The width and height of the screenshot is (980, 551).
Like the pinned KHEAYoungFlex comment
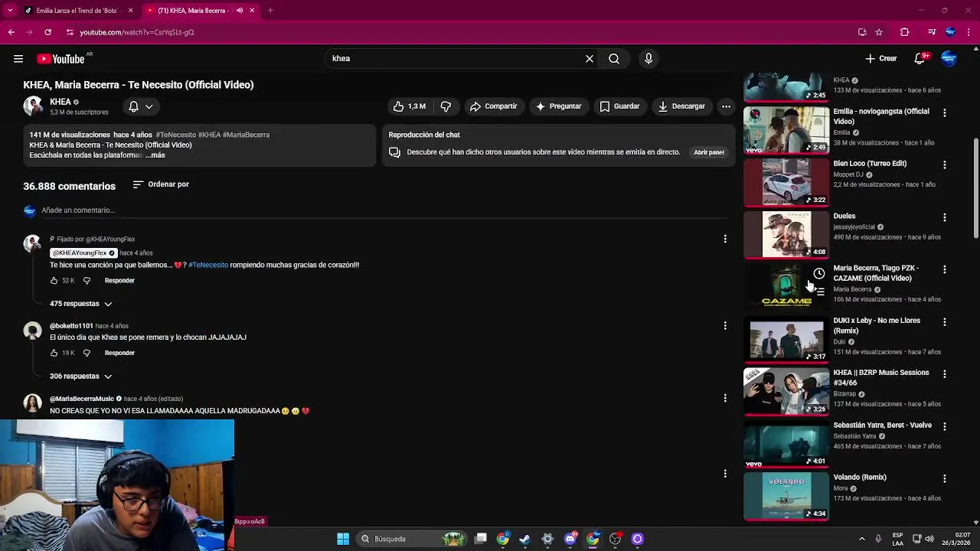click(x=54, y=281)
